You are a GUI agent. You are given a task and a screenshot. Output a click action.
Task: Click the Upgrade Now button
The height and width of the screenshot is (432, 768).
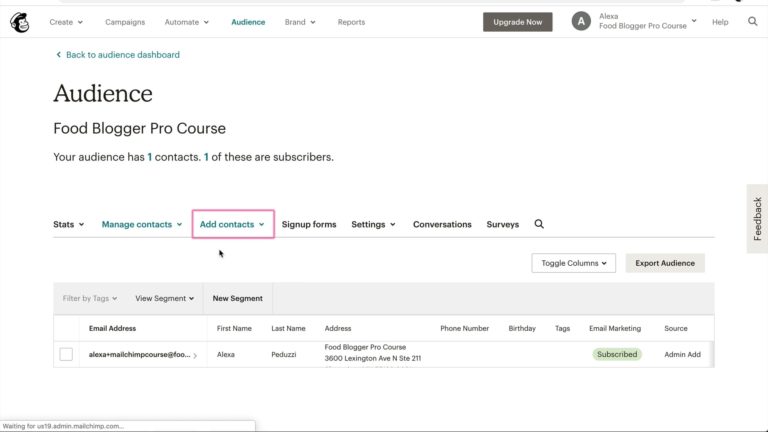pyautogui.click(x=517, y=22)
